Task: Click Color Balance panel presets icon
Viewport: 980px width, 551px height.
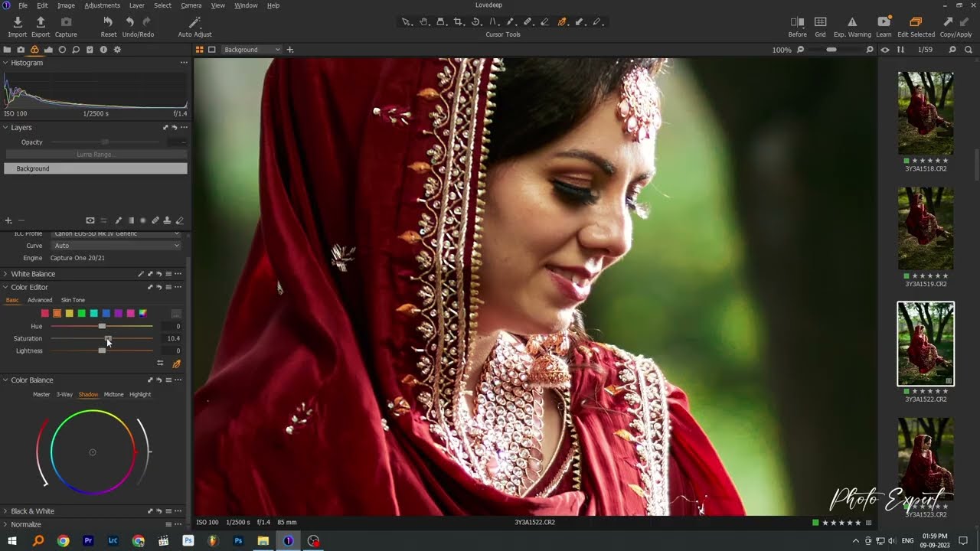Action: pos(168,380)
